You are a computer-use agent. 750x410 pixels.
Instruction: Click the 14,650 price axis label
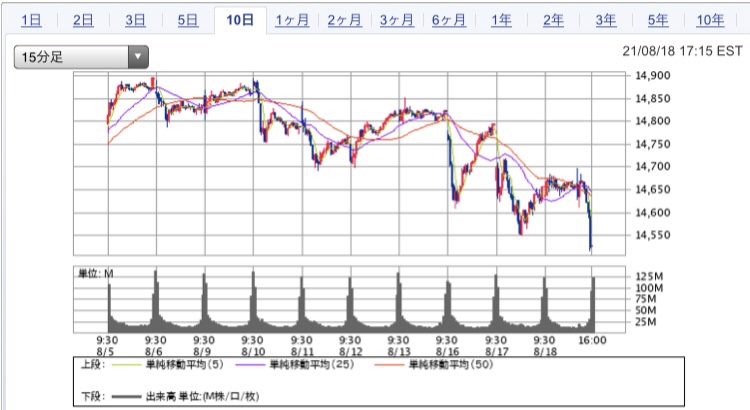[x=652, y=189]
